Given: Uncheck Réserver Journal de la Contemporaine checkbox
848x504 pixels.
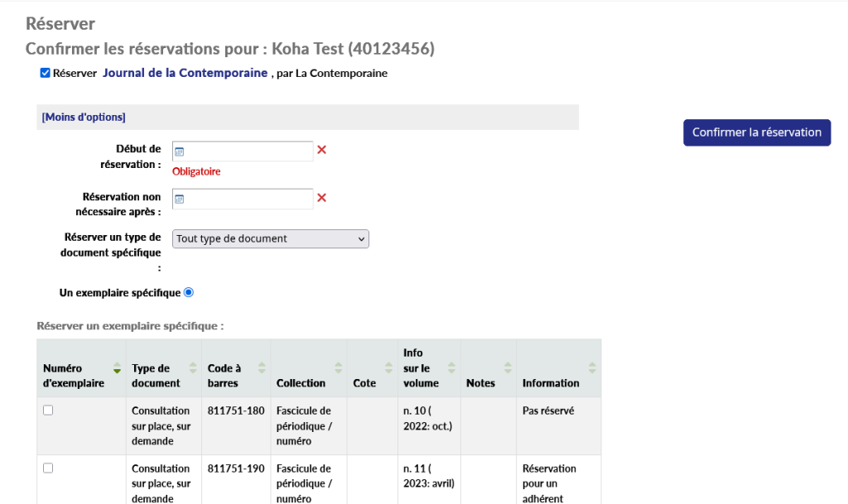Looking at the screenshot, I should point(46,73).
